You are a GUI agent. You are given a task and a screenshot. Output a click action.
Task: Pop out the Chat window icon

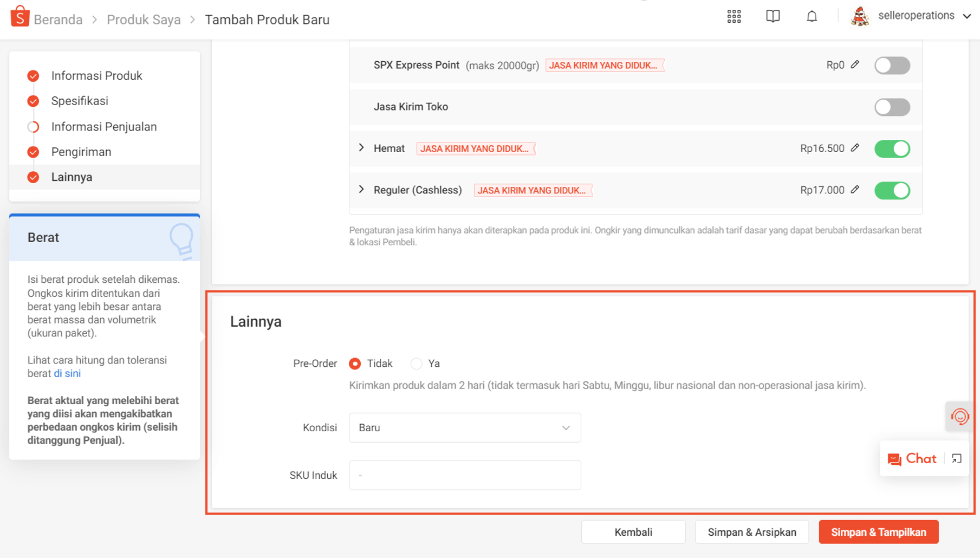coord(957,458)
